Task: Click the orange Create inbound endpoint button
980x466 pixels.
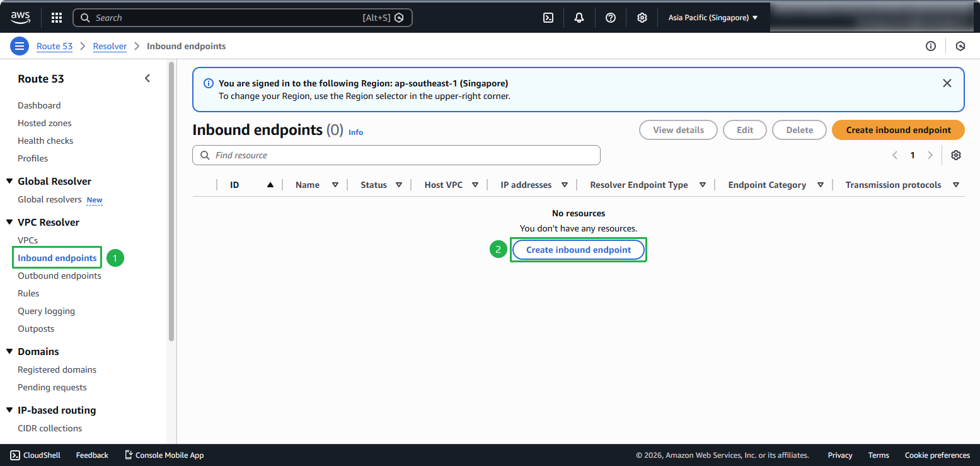Action: click(x=898, y=130)
